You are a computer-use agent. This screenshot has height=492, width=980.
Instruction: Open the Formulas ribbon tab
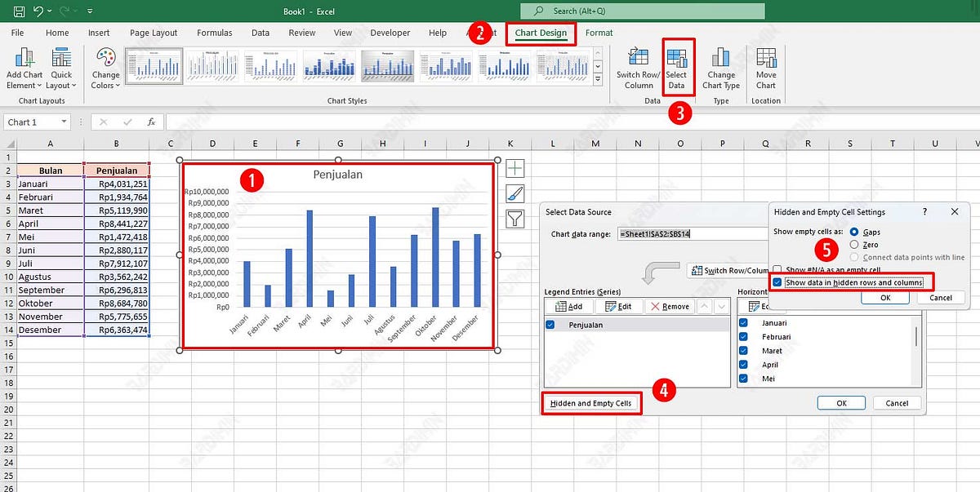click(x=214, y=33)
